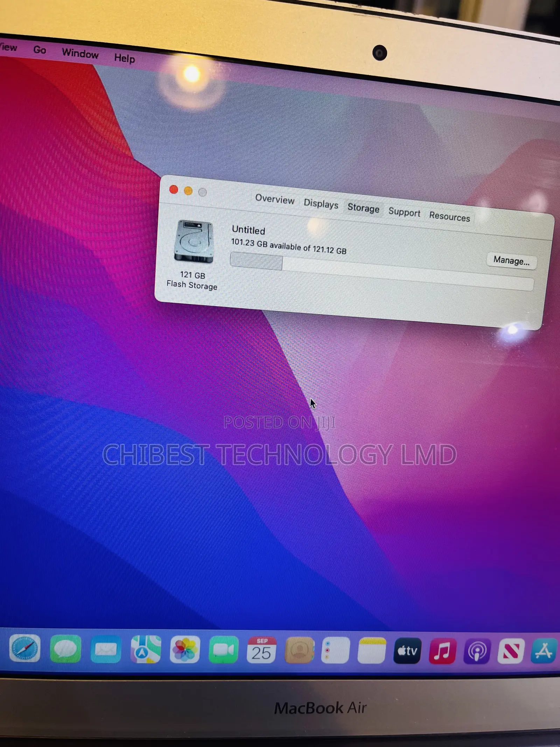Launch Photos app in dock
The height and width of the screenshot is (747, 560).
(x=185, y=650)
